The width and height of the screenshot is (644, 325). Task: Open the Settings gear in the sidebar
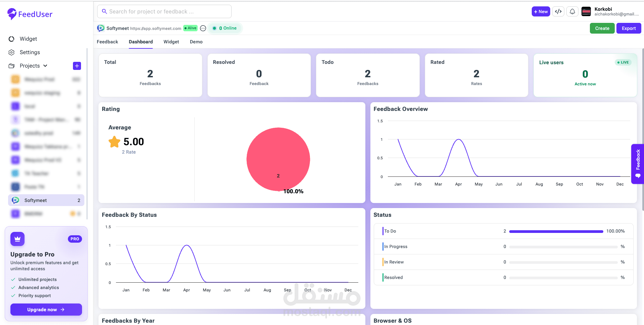pyautogui.click(x=11, y=52)
